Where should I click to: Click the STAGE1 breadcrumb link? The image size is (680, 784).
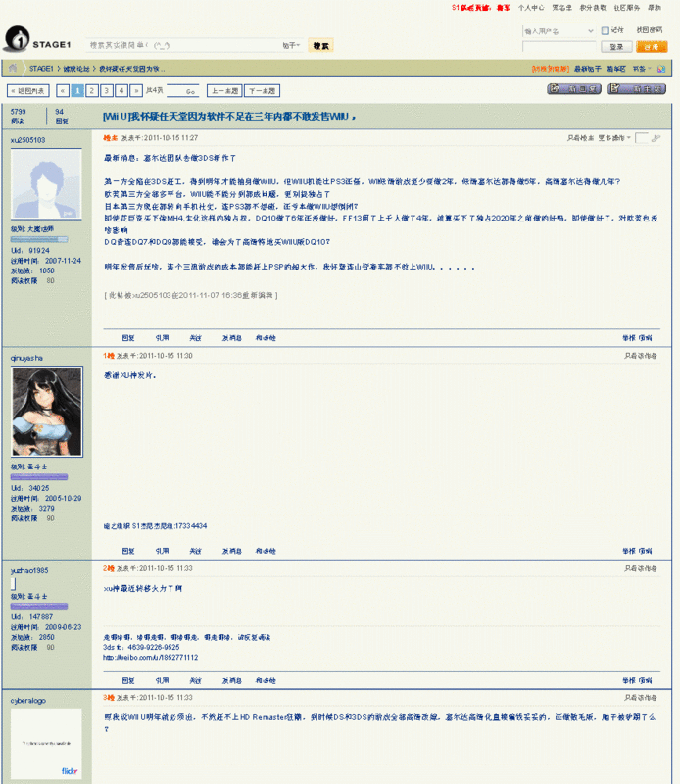(41, 69)
